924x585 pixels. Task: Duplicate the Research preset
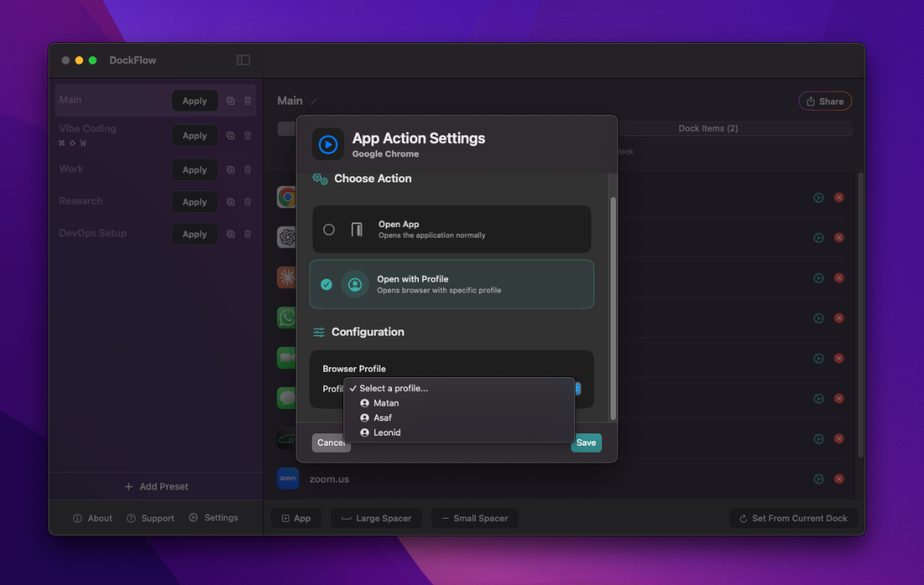click(x=230, y=202)
